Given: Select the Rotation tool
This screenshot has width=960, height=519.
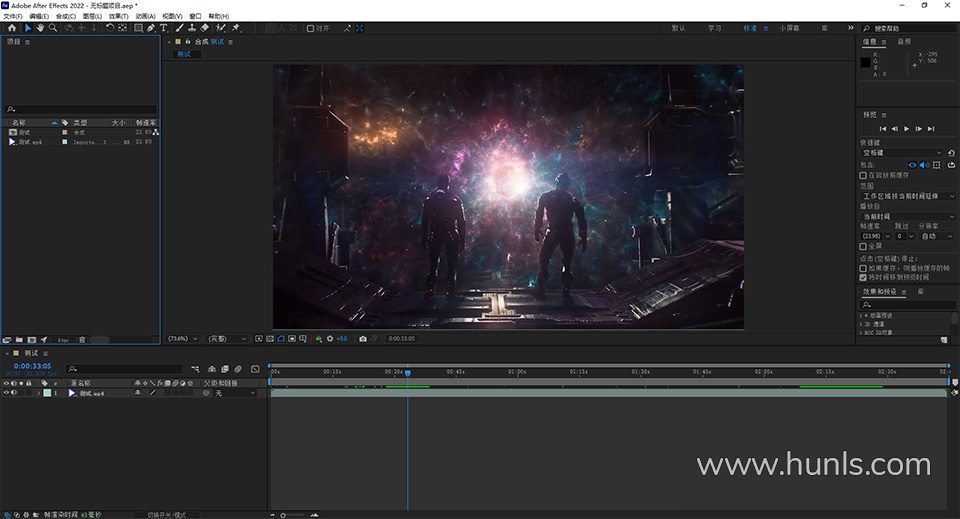Looking at the screenshot, I should (110, 28).
